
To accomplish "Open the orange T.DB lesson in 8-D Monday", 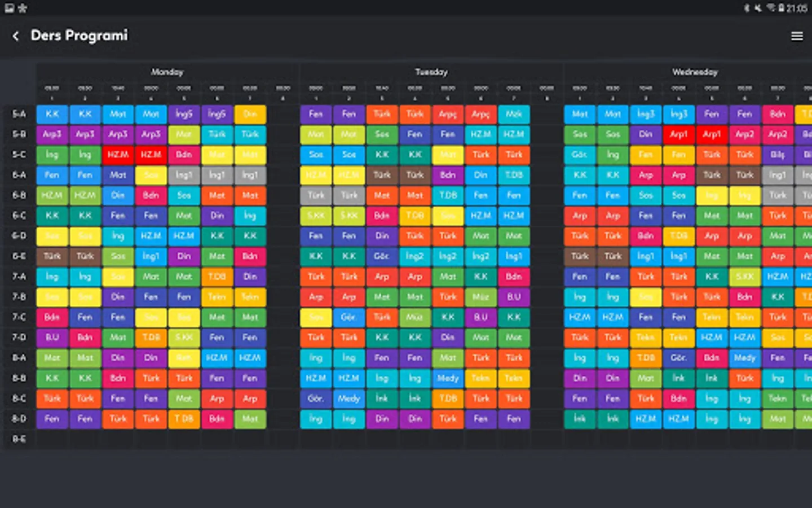I will tap(184, 419).
